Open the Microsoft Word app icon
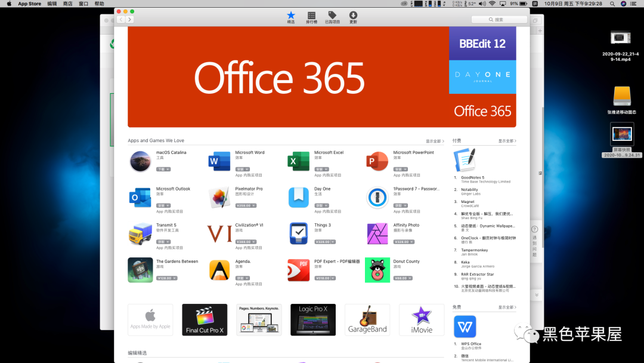Viewport: 644px width, 363px height. click(x=219, y=161)
